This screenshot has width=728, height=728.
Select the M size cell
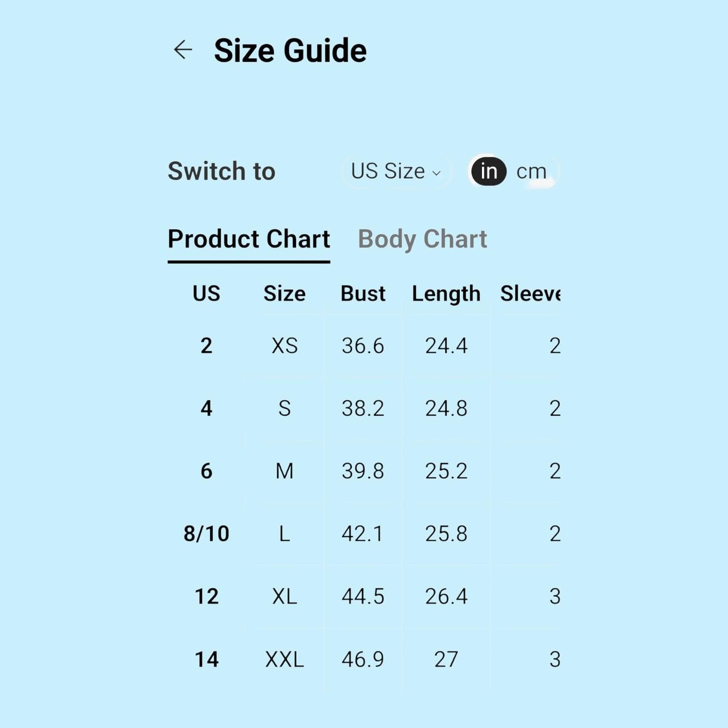[x=285, y=471]
